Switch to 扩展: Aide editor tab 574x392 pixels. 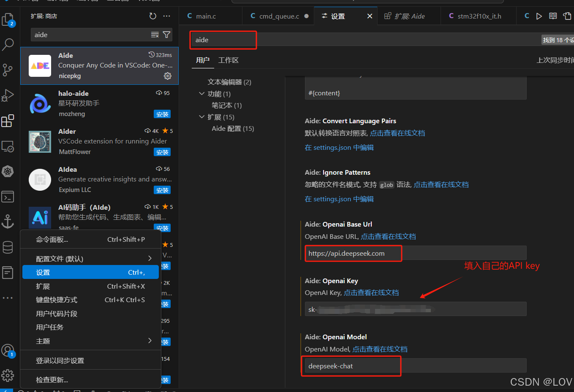pyautogui.click(x=409, y=16)
